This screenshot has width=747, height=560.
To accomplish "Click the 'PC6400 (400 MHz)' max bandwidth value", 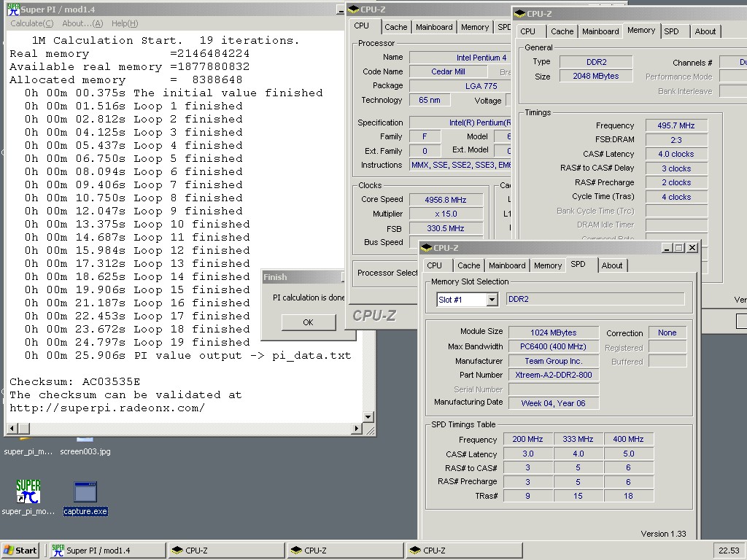I will click(554, 346).
